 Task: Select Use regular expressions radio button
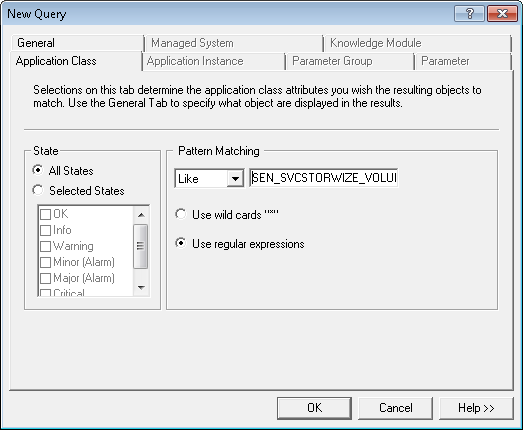click(180, 243)
